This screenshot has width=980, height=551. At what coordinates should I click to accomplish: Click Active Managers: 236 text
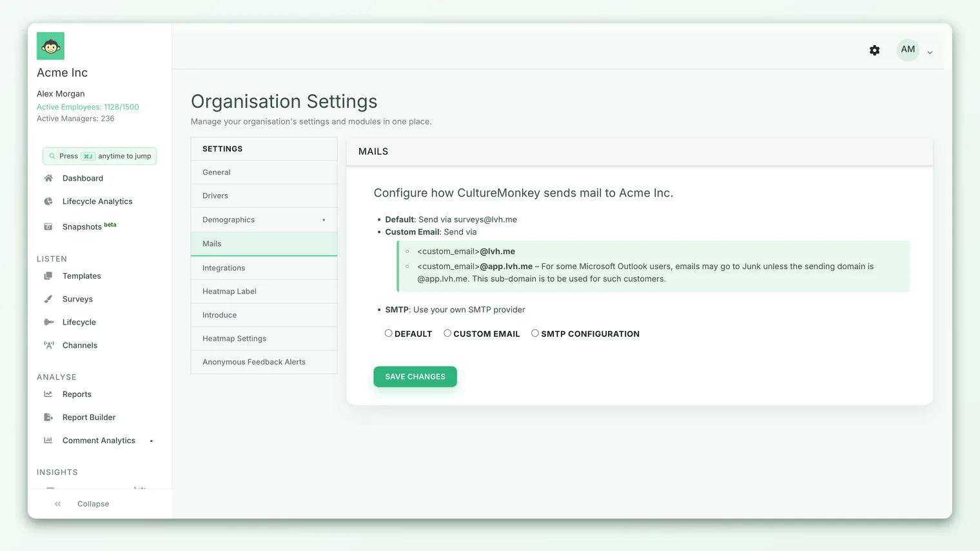75,119
